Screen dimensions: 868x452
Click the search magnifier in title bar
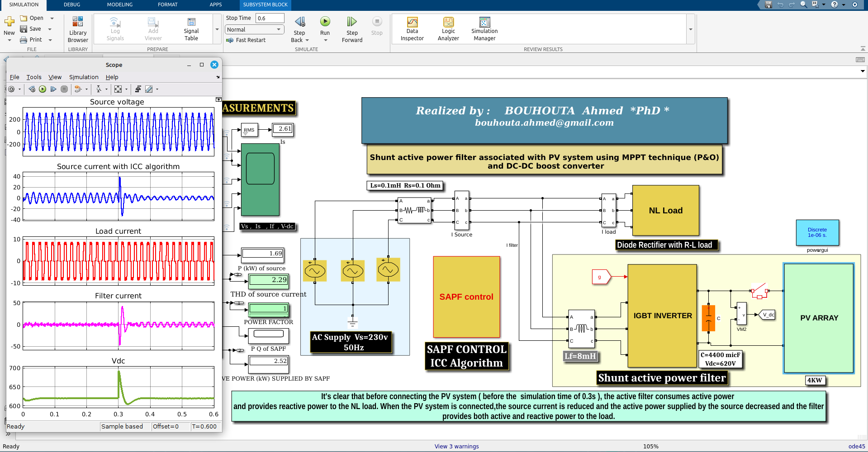803,5
